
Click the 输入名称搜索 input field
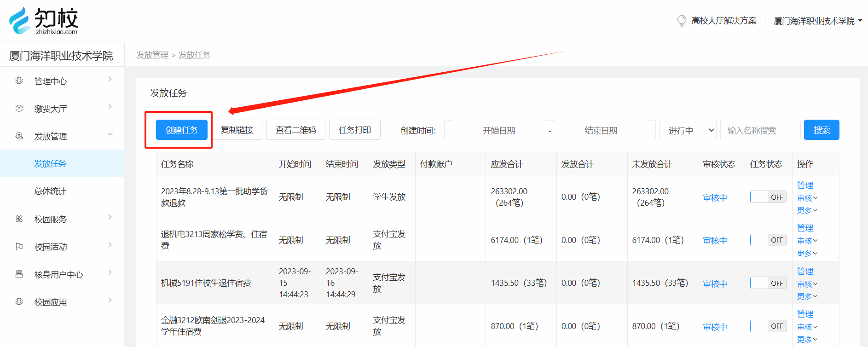point(760,130)
